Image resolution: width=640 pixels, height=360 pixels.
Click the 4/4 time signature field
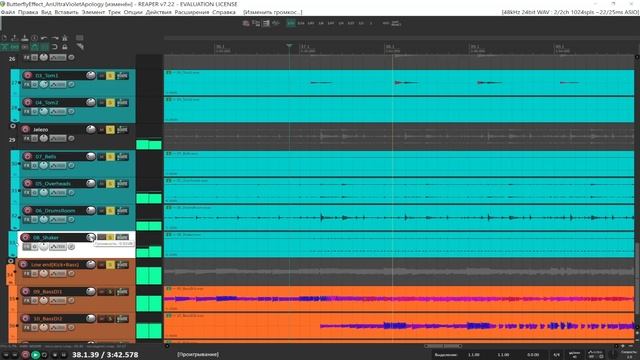tap(556, 355)
